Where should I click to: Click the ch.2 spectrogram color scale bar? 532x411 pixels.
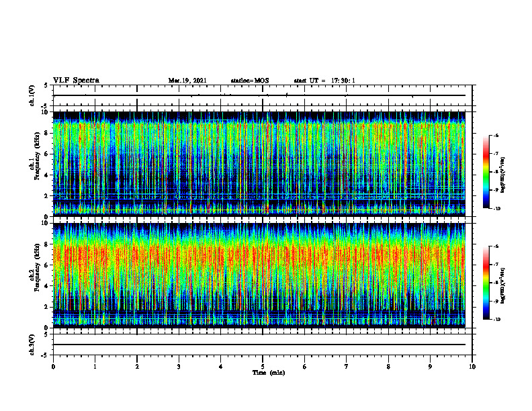(x=486, y=283)
